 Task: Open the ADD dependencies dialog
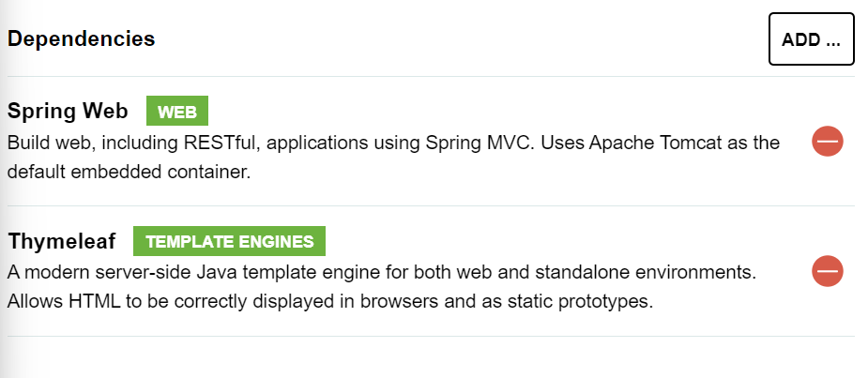tap(811, 39)
